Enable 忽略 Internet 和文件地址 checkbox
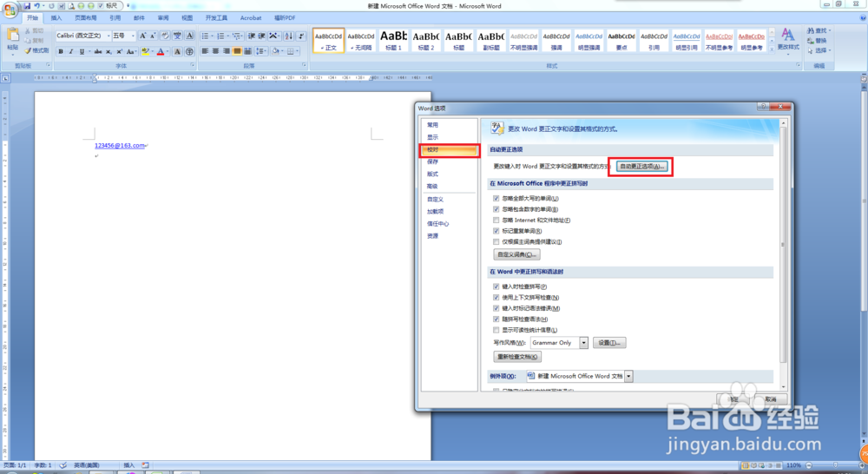Viewport: 868px width, 474px height. (496, 220)
